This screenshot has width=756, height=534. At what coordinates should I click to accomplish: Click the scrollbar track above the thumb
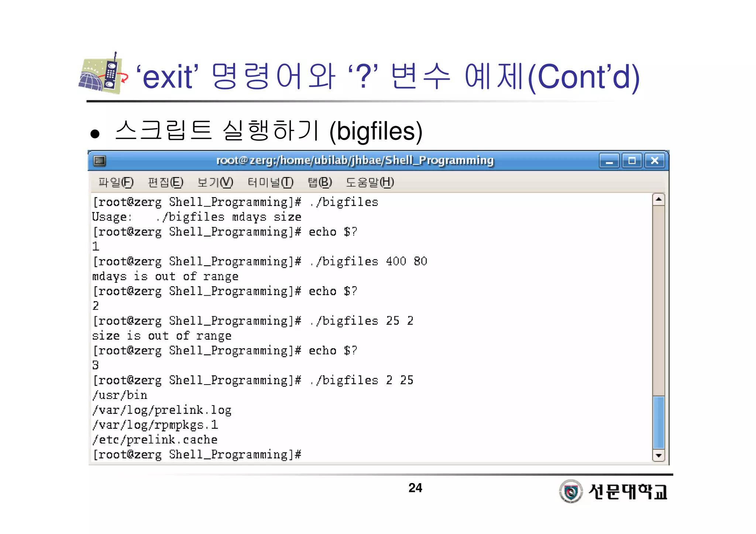click(x=659, y=301)
